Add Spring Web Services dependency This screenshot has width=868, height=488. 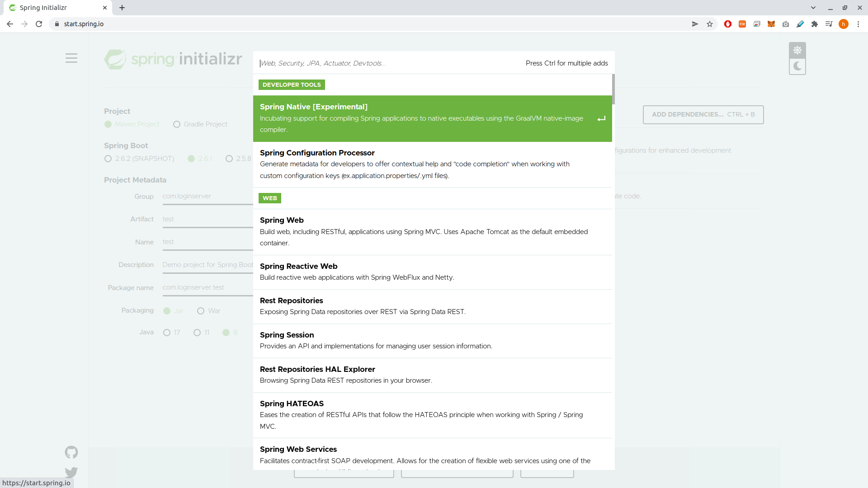point(433,454)
